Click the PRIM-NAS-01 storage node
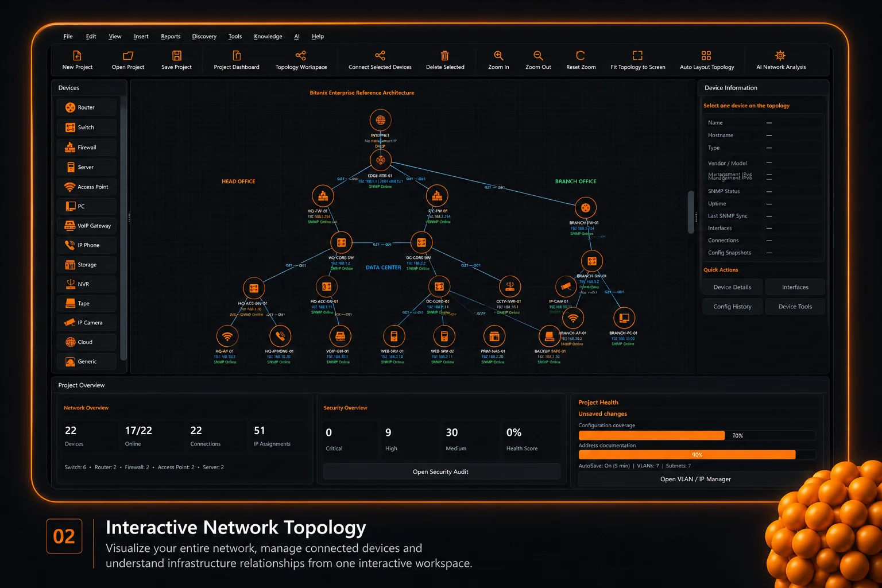Image resolution: width=882 pixels, height=588 pixels. [494, 336]
